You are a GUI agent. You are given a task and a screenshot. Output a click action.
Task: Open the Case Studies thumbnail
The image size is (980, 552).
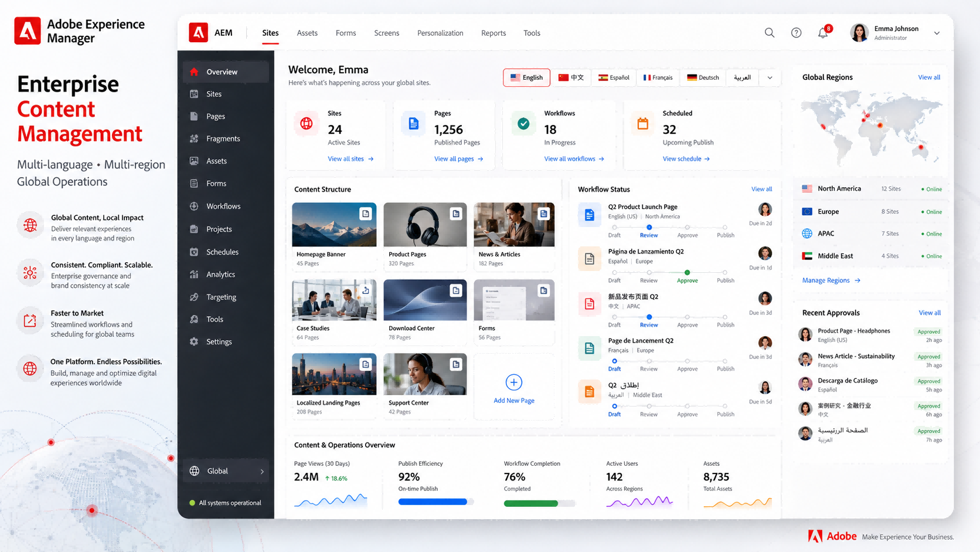(x=334, y=300)
